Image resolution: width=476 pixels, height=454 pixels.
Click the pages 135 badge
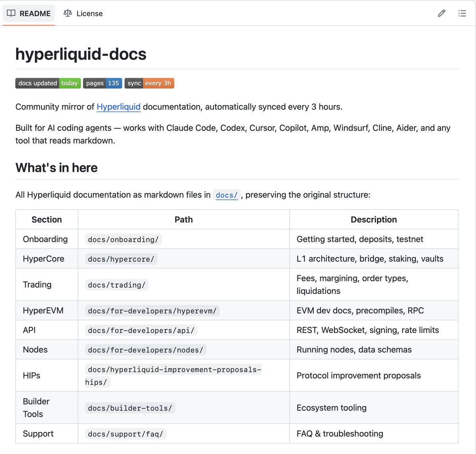(102, 83)
